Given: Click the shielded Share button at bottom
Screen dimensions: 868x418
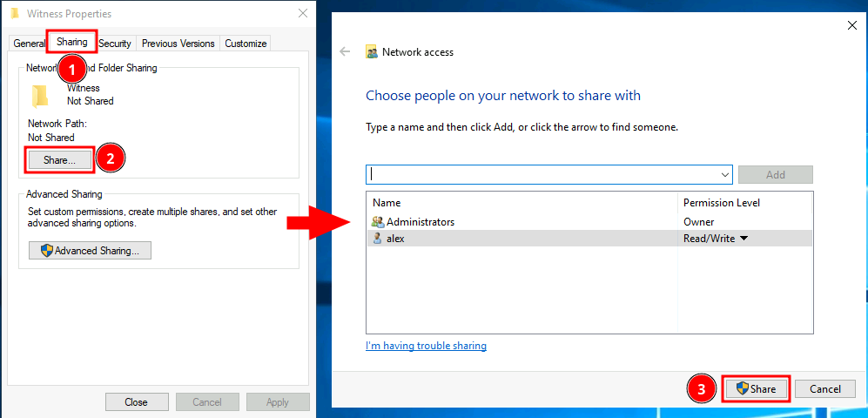Looking at the screenshot, I should [756, 389].
